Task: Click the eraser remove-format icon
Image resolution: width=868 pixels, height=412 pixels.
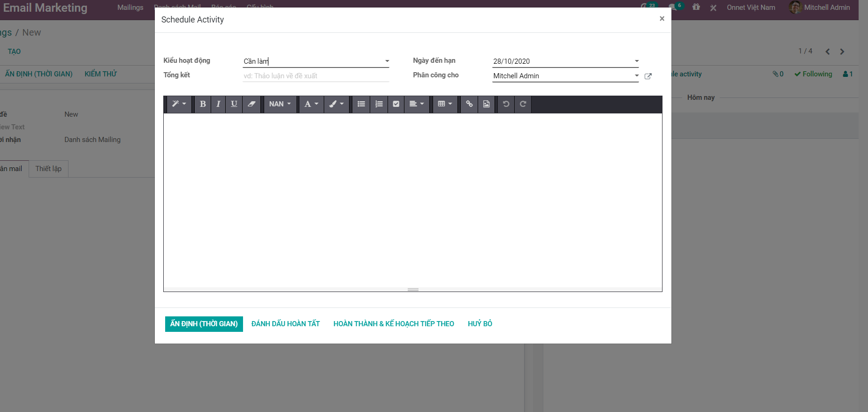Action: point(251,104)
